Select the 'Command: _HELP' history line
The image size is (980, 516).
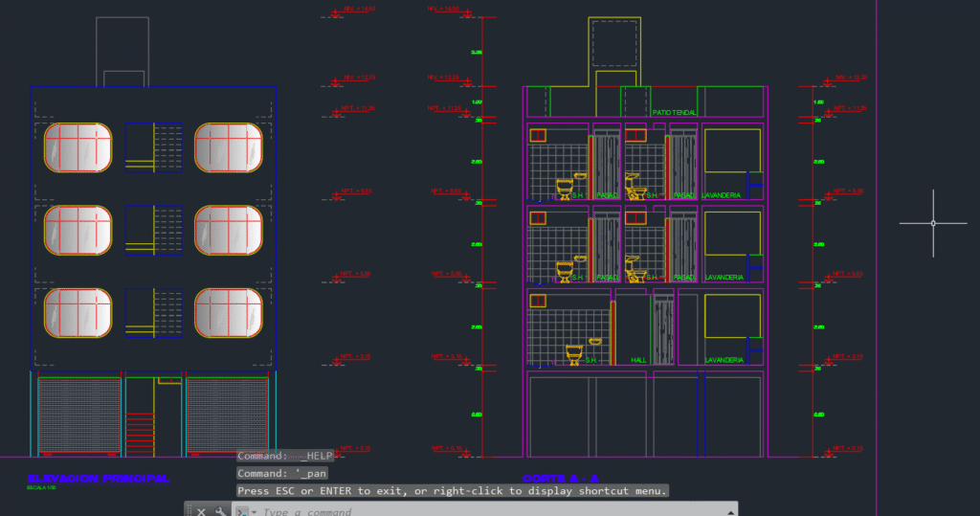coord(284,456)
